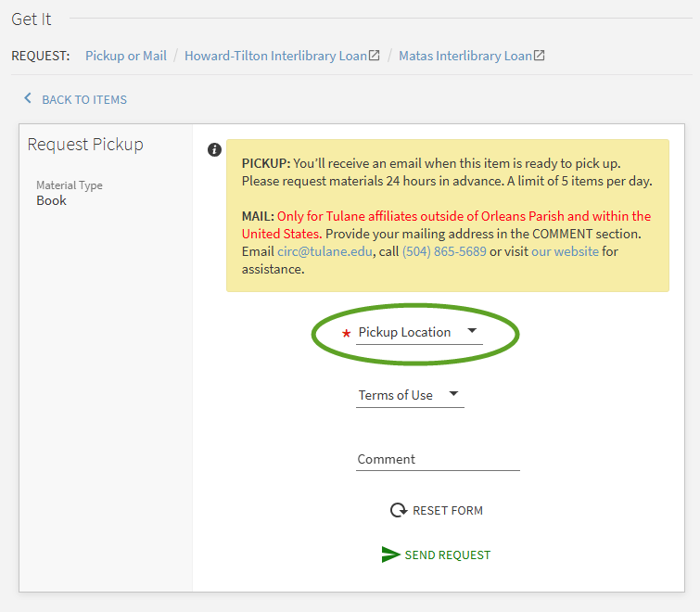Click the green paper plane send icon
700x612 pixels.
click(390, 555)
